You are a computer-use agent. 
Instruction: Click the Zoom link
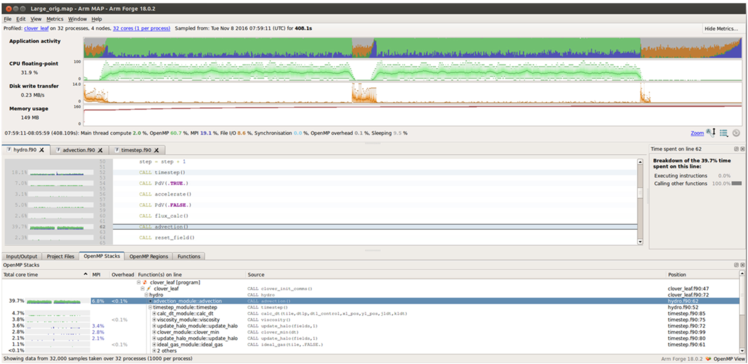click(697, 134)
